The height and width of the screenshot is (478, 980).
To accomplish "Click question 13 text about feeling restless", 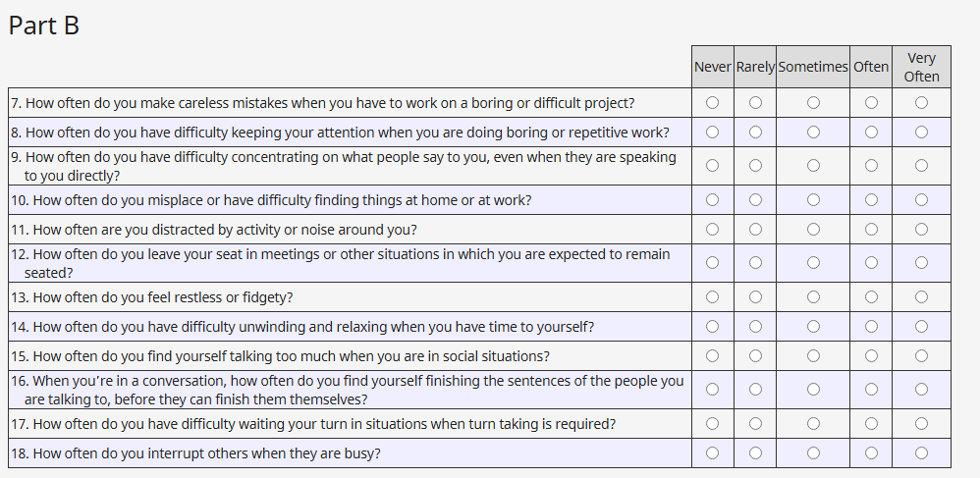I will pyautogui.click(x=163, y=297).
